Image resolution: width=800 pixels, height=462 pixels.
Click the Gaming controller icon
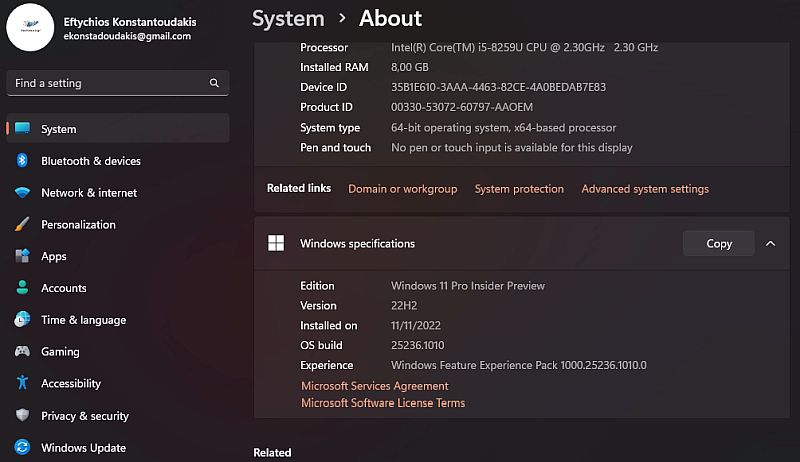[x=22, y=351]
